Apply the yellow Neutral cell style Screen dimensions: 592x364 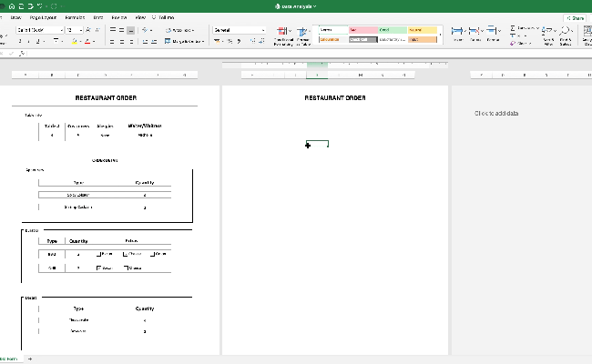coord(423,30)
